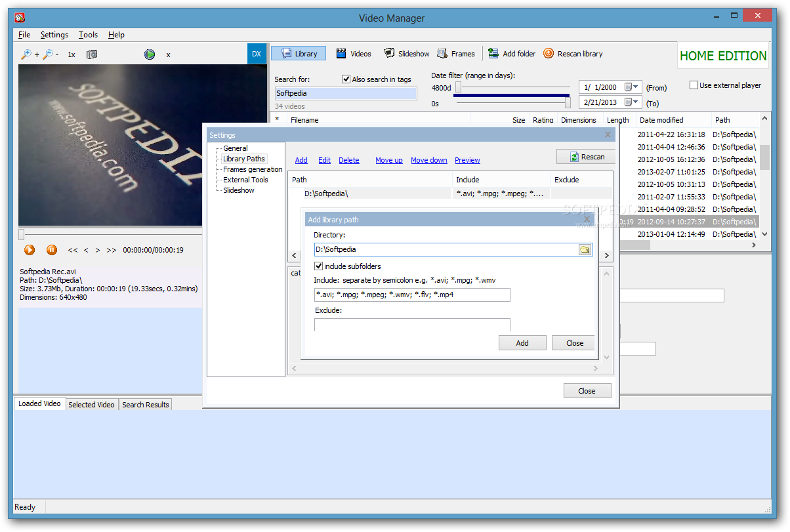The height and width of the screenshot is (532, 790).
Task: Switch to the Search Results tab
Action: tap(146, 405)
